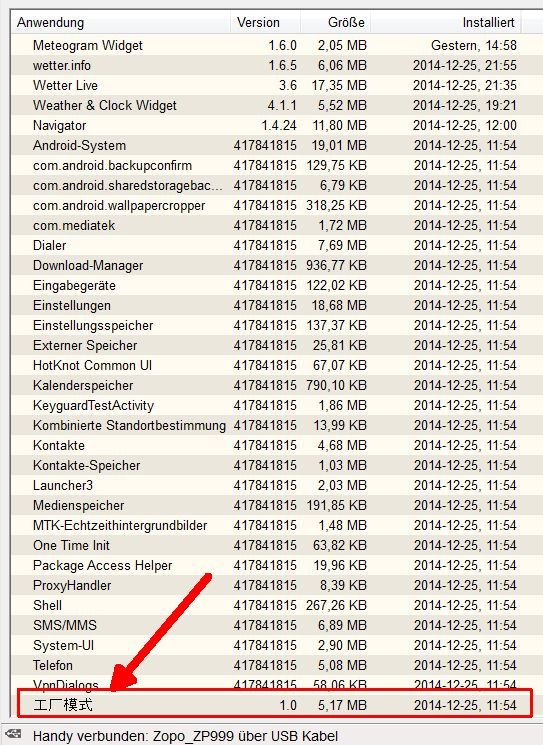The height and width of the screenshot is (745, 543).
Task: Select the Dialer app entry
Action: tap(266, 245)
